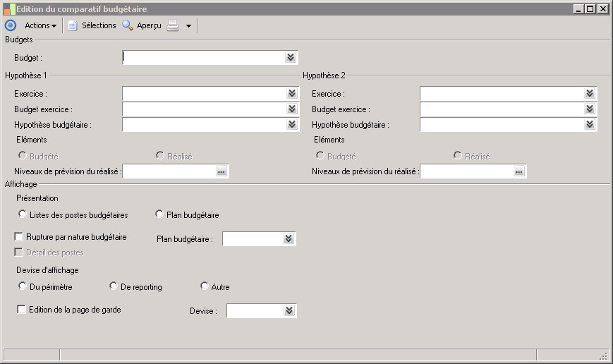Select Réalisé radio under Hypothèse 2
This screenshot has width=613, height=364.
[x=458, y=156]
